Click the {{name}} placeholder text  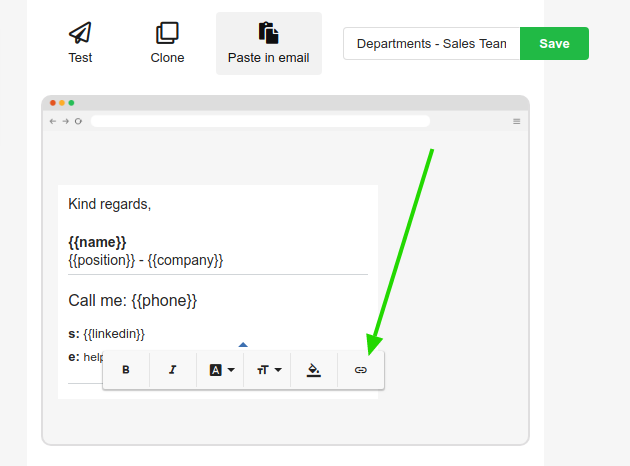point(97,242)
